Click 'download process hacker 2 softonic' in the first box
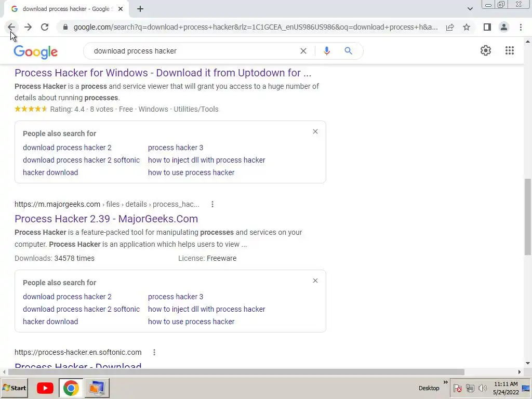The width and height of the screenshot is (532, 399). click(81, 160)
